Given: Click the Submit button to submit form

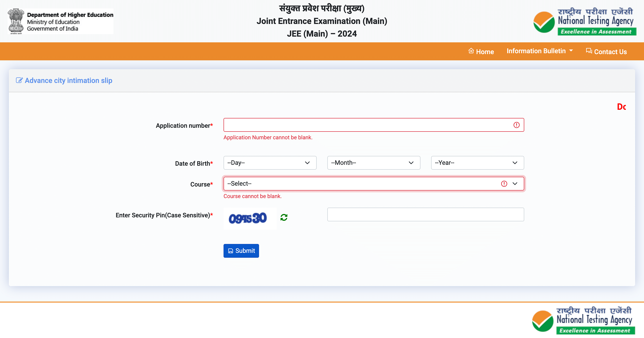Looking at the screenshot, I should coord(241,251).
